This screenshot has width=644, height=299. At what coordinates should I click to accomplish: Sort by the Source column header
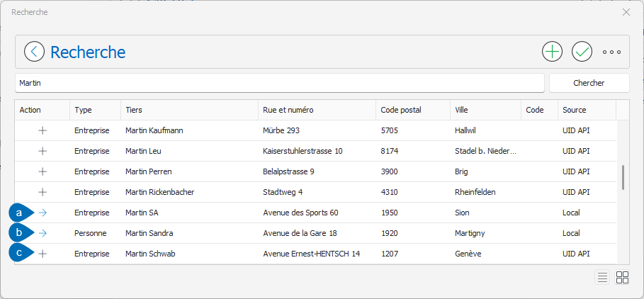coord(587,110)
